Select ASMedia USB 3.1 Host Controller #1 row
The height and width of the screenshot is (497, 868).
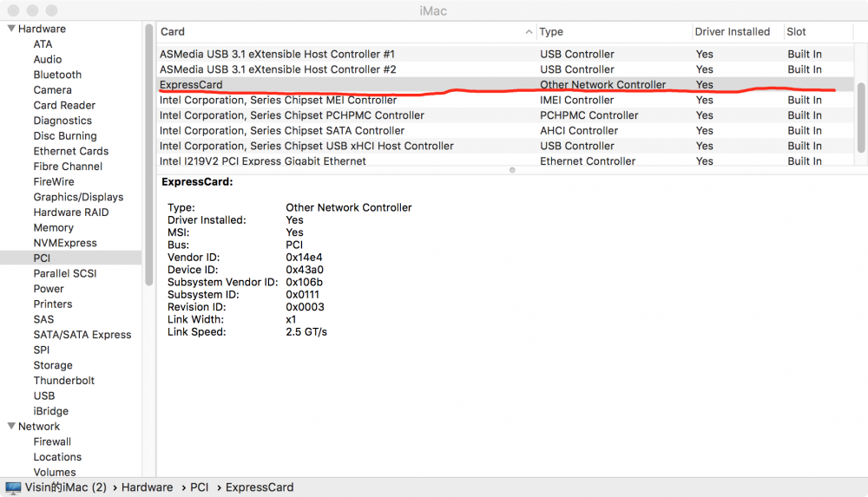pyautogui.click(x=504, y=55)
